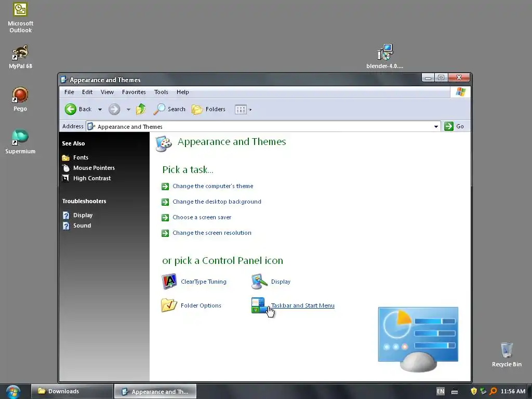Click the Forward arrow button
This screenshot has height=399, width=532.
click(114, 109)
